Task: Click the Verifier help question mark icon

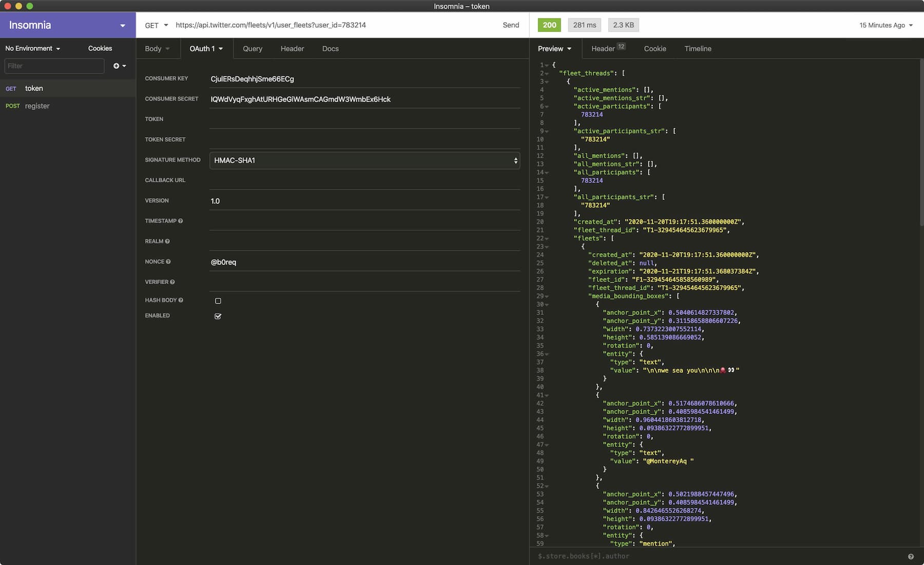Action: coord(172,282)
